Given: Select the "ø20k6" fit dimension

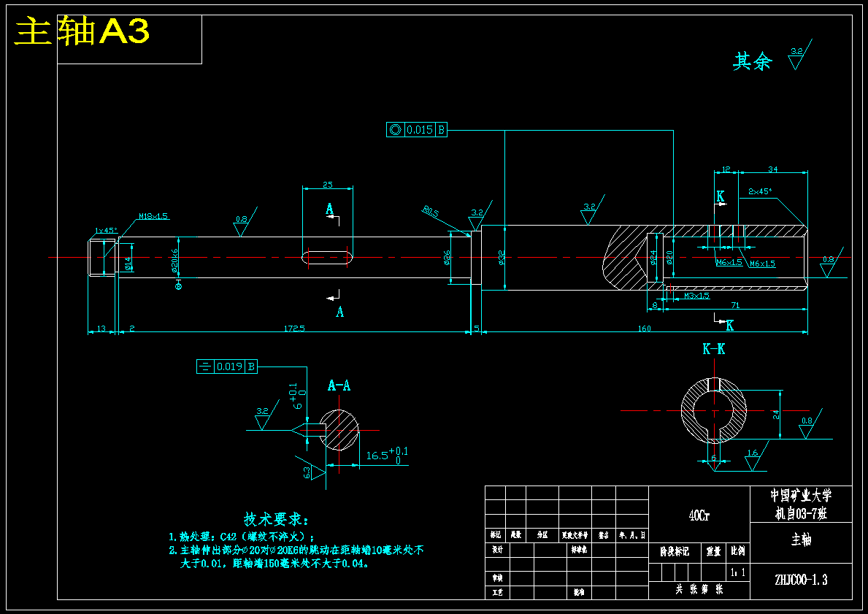Looking at the screenshot, I should pyautogui.click(x=175, y=260).
